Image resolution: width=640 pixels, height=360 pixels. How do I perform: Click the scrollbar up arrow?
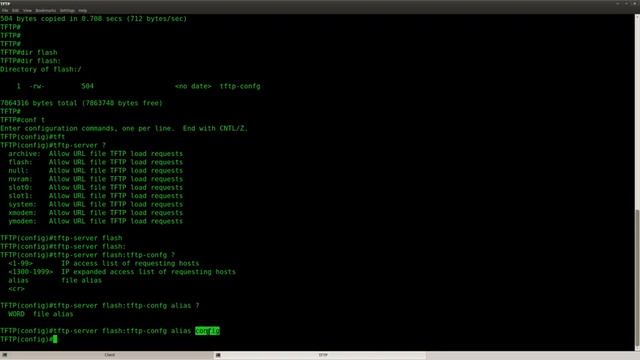pyautogui.click(x=637, y=16)
